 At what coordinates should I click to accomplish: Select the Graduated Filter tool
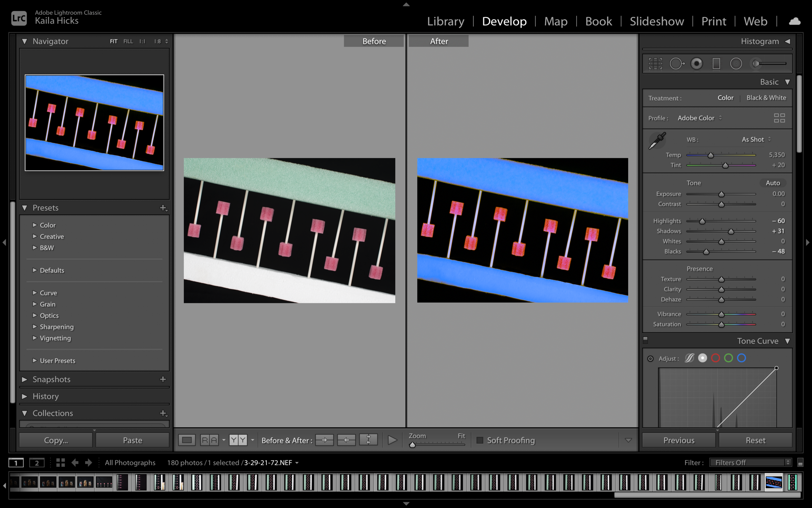coord(716,63)
